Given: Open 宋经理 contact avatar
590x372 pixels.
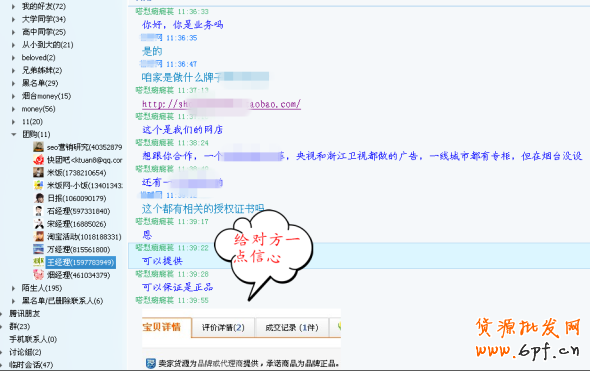Looking at the screenshot, I should (38, 224).
